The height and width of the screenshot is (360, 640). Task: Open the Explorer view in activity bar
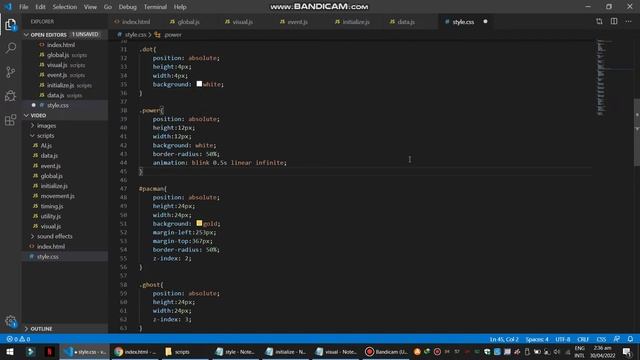(11, 24)
